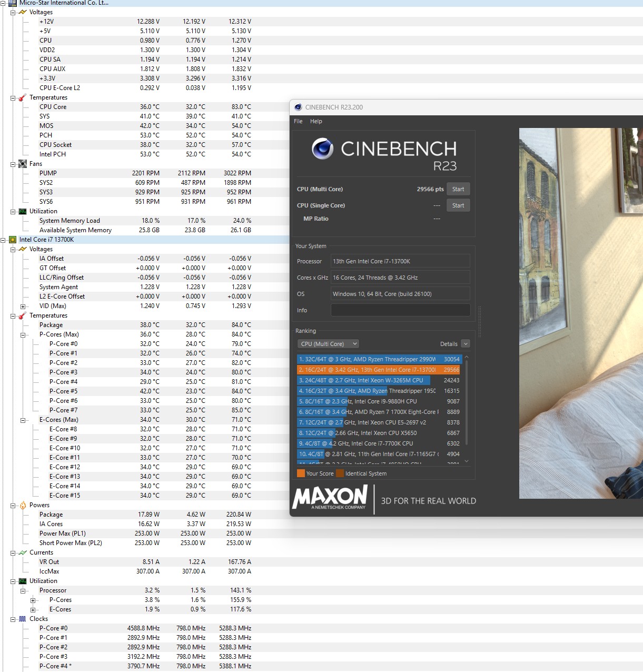This screenshot has width=643, height=672.
Task: Click the Voltages lightning icon under Micro-Star
Action: (x=23, y=12)
